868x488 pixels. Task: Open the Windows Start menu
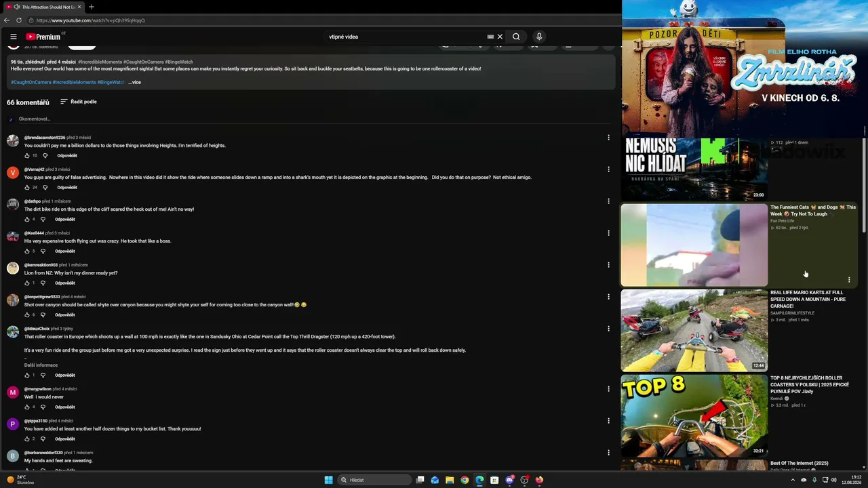pyautogui.click(x=328, y=480)
